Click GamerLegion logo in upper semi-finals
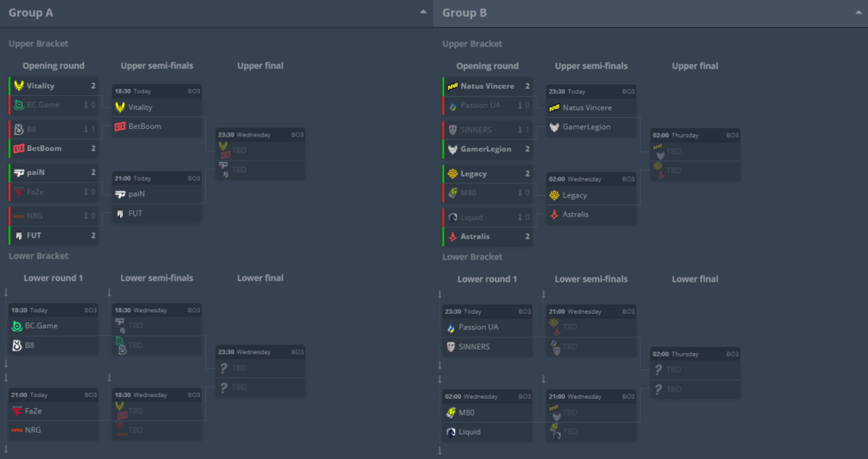 554,127
